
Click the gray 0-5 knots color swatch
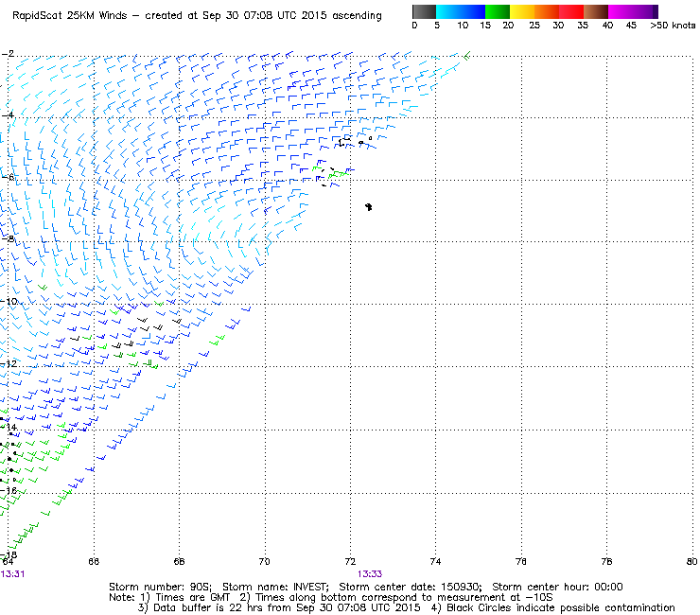point(424,11)
